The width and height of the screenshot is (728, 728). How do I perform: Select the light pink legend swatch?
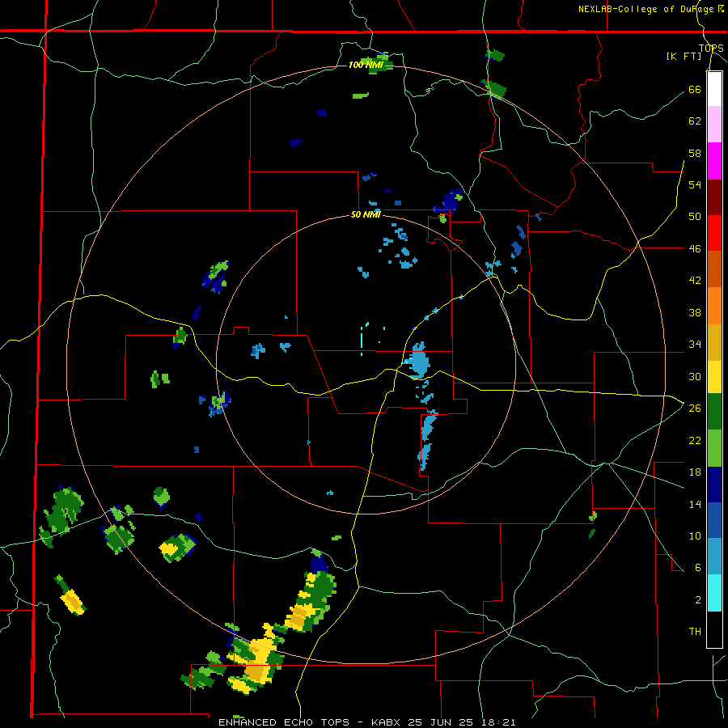[714, 124]
